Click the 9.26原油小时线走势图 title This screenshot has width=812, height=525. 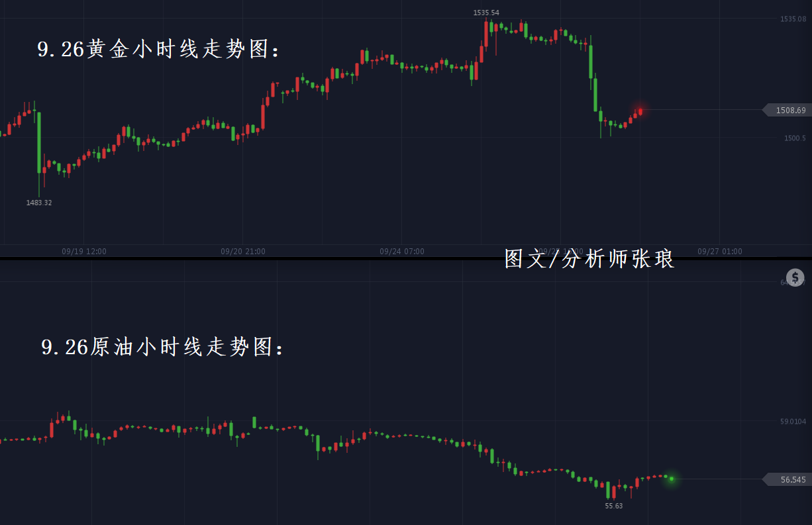coord(162,347)
